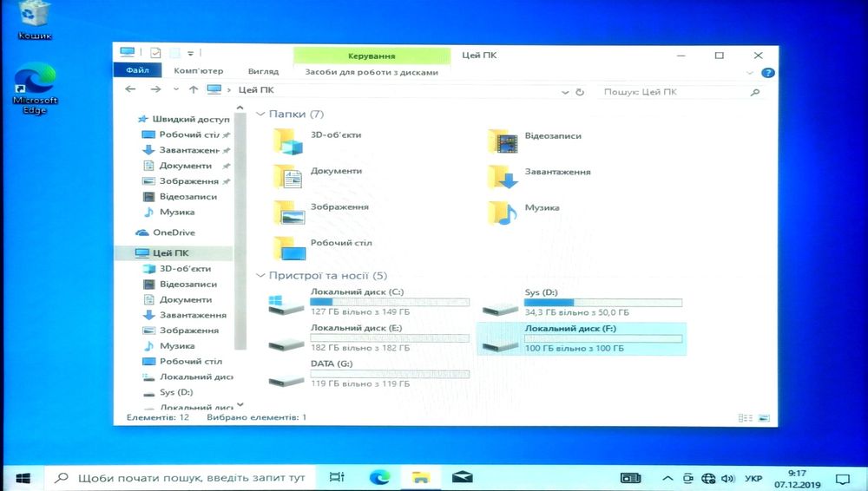Image resolution: width=868 pixels, height=491 pixels.
Task: Open Microsoft Edge from the taskbar
Action: (x=380, y=476)
